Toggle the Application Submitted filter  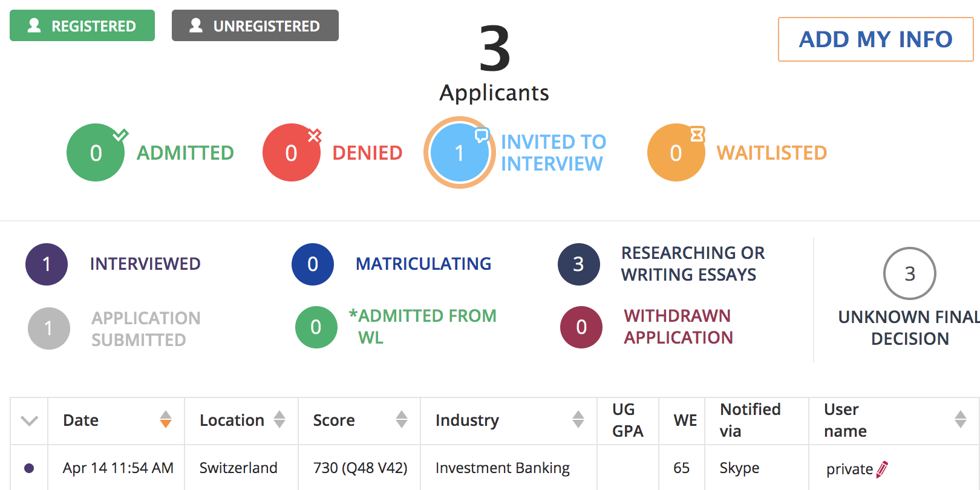[49, 328]
